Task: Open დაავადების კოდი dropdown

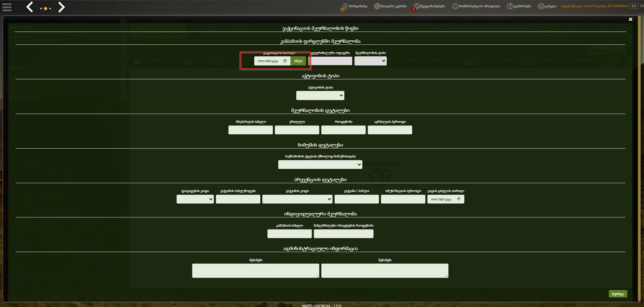Action: (x=195, y=199)
